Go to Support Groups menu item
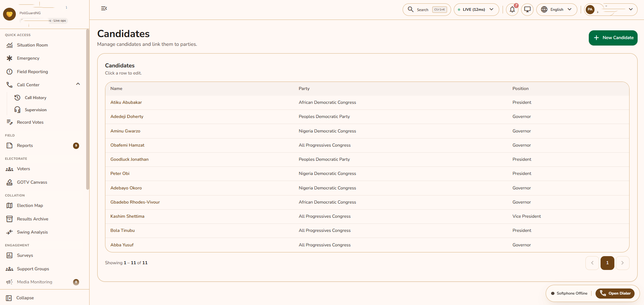The width and height of the screenshot is (644, 305). [43, 269]
